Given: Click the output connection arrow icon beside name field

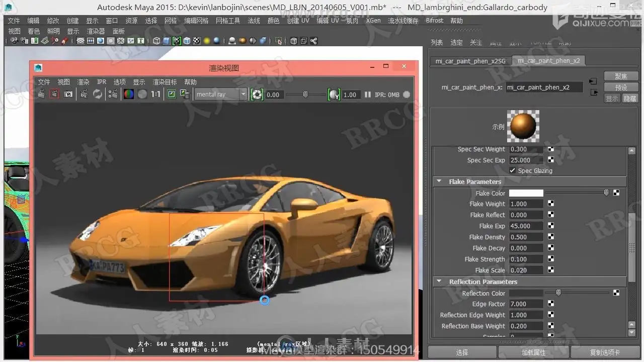Looking at the screenshot, I should [593, 92].
